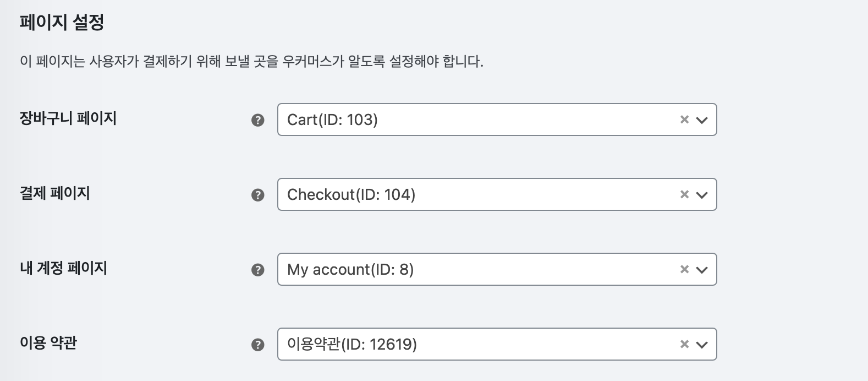The height and width of the screenshot is (381, 868).
Task: Clear the 이용약관(ID: 12619) selection
Action: 684,344
